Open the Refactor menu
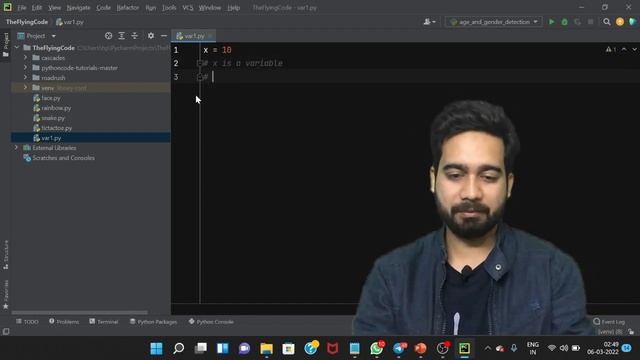The height and width of the screenshot is (360, 640). click(128, 8)
